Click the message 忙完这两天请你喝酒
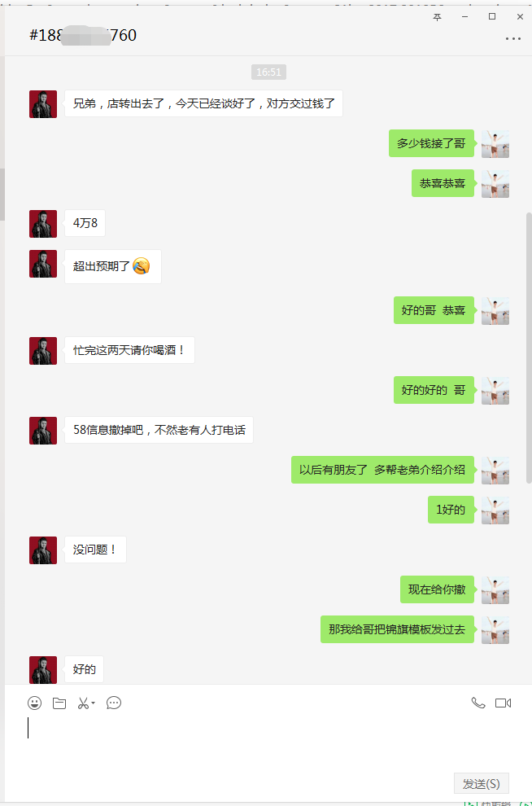Image resolution: width=532 pixels, height=806 pixels. point(129,350)
